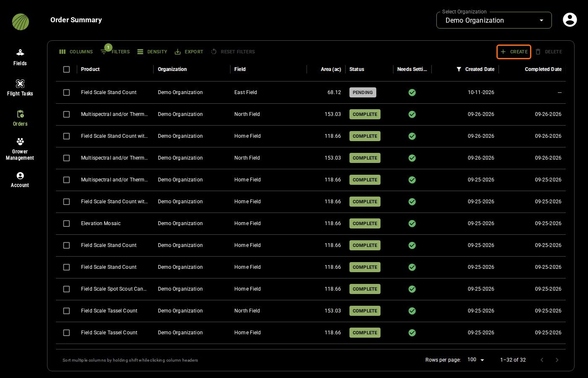Click the Field Scale Spot Scout product cell

(x=114, y=289)
